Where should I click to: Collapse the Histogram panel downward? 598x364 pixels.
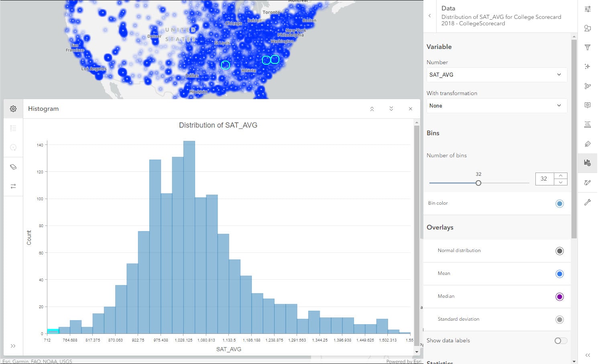[391, 109]
